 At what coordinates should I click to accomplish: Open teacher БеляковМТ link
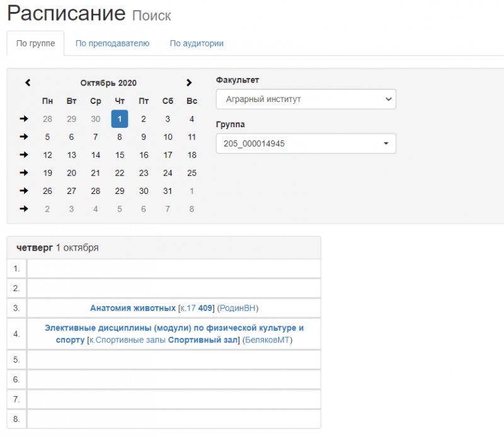click(267, 340)
